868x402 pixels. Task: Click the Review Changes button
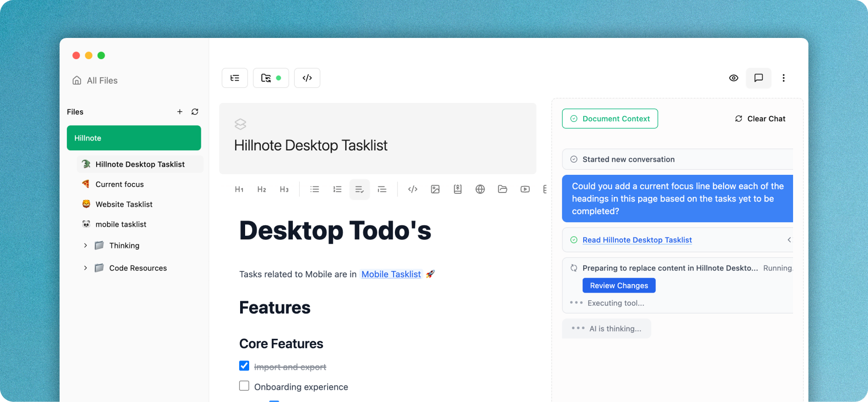click(x=619, y=285)
